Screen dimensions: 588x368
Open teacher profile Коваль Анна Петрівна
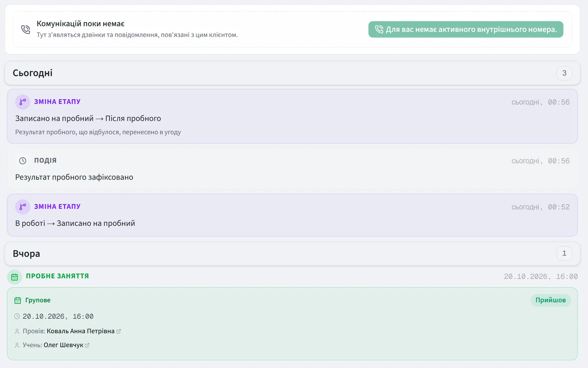81,331
